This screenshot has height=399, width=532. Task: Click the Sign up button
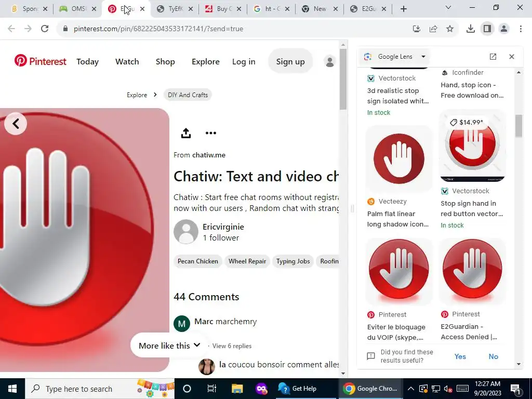(x=290, y=61)
